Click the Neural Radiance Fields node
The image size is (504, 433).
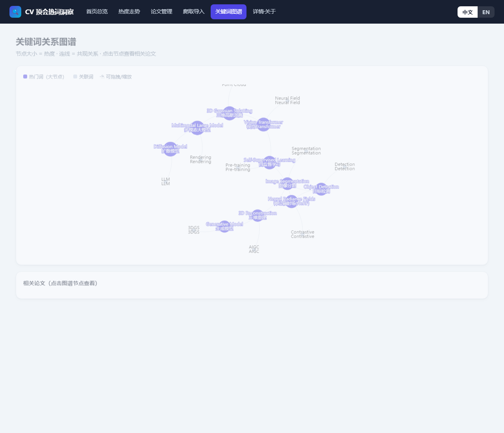291,202
